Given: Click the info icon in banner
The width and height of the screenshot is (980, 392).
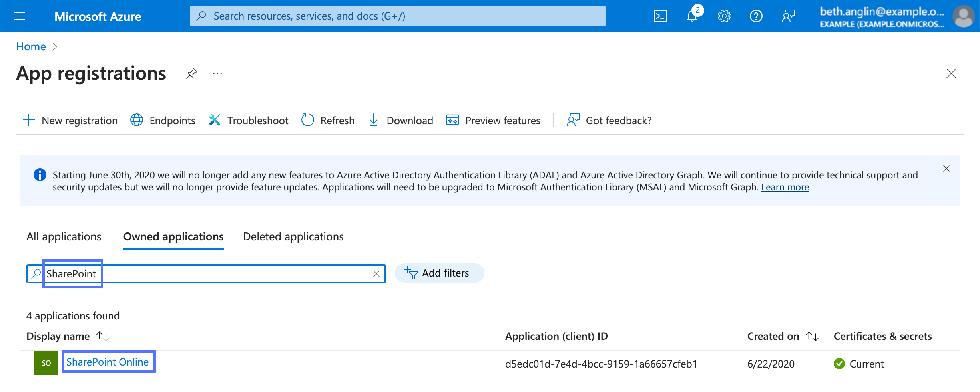Looking at the screenshot, I should click(40, 175).
